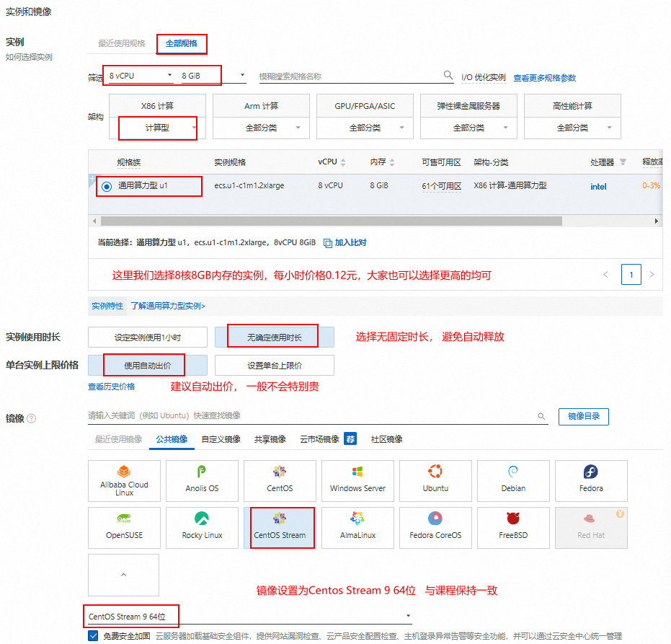Select the Windows Server image tile

point(357,481)
